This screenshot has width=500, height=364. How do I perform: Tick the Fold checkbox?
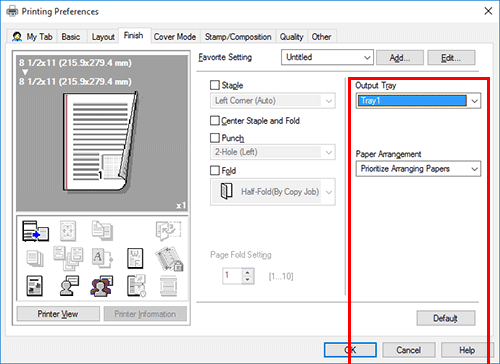(x=215, y=170)
